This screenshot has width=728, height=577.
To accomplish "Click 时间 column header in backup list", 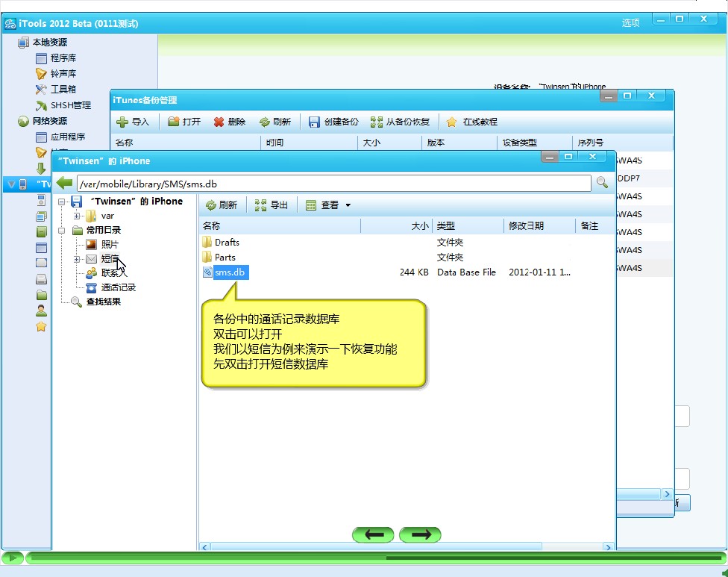I will 310,143.
